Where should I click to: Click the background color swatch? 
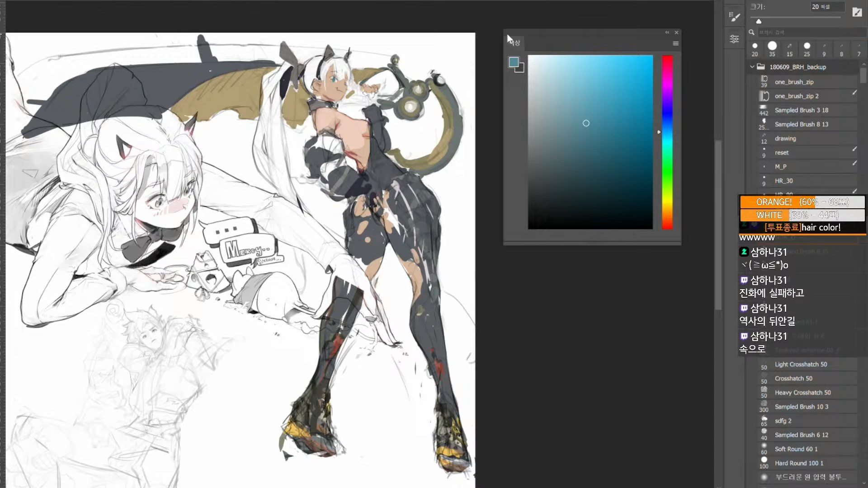(x=521, y=70)
